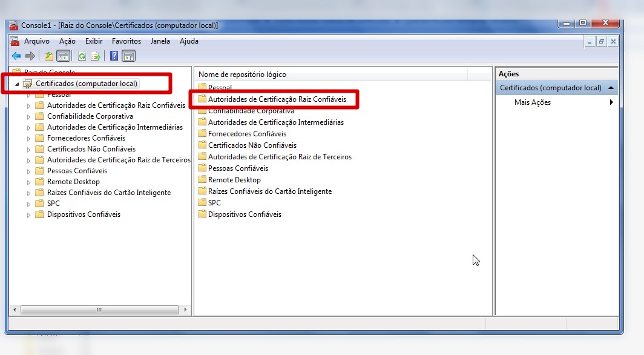Collapse the Certificados (computador local) tree node

17,84
